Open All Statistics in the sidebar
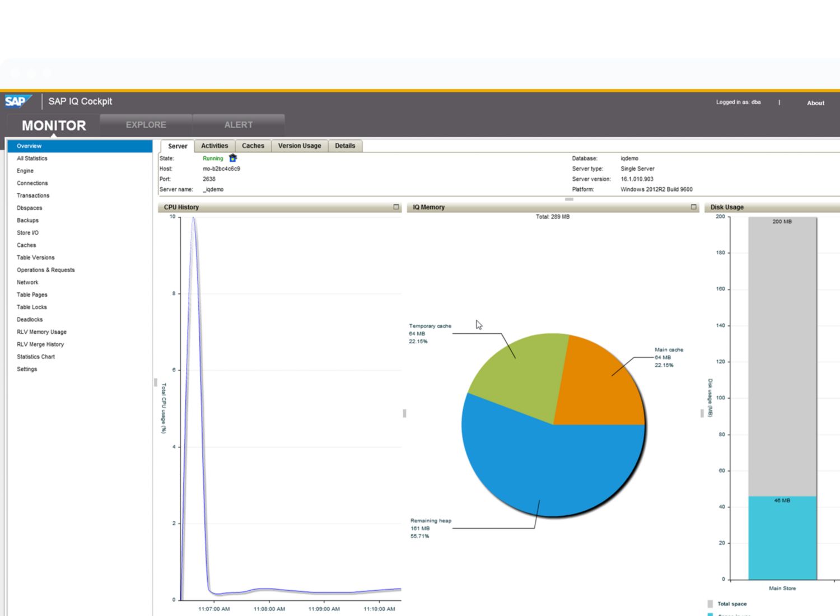The width and height of the screenshot is (840, 616). click(32, 158)
